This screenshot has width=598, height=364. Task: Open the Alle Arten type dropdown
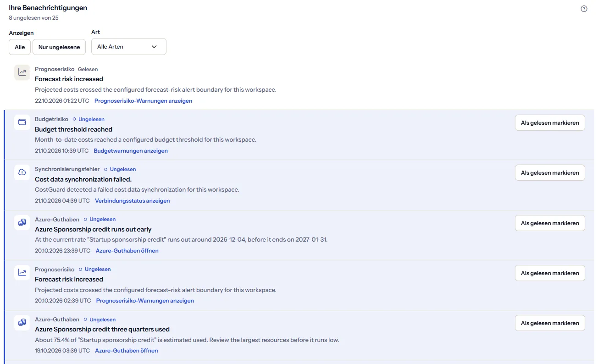tap(129, 47)
